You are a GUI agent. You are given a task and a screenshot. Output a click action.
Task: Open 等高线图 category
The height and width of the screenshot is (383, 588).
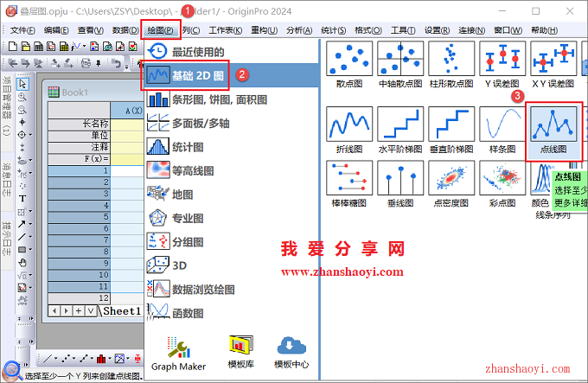point(232,170)
